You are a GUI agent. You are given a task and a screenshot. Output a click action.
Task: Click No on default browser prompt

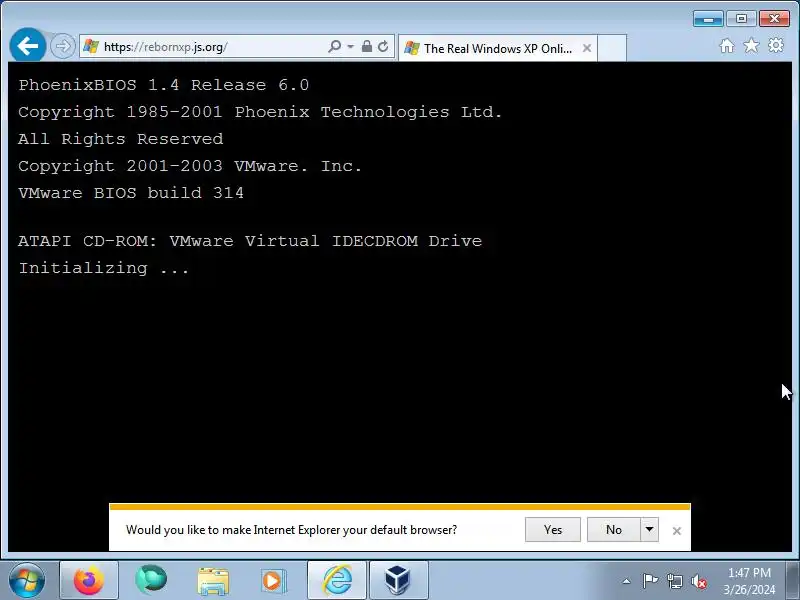point(614,530)
